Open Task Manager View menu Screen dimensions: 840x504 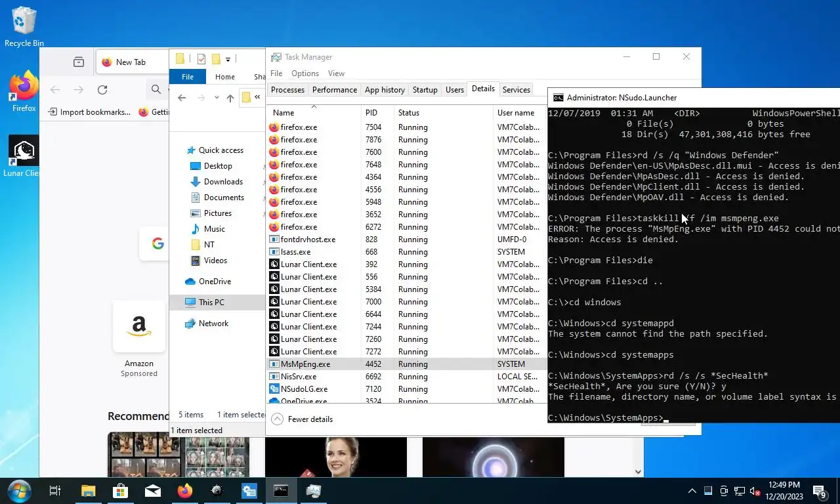pos(336,73)
